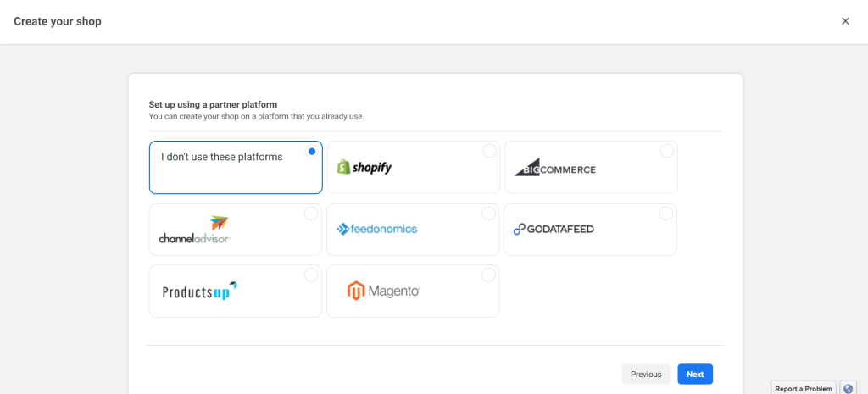
Task: Click the globe language icon
Action: (848, 388)
